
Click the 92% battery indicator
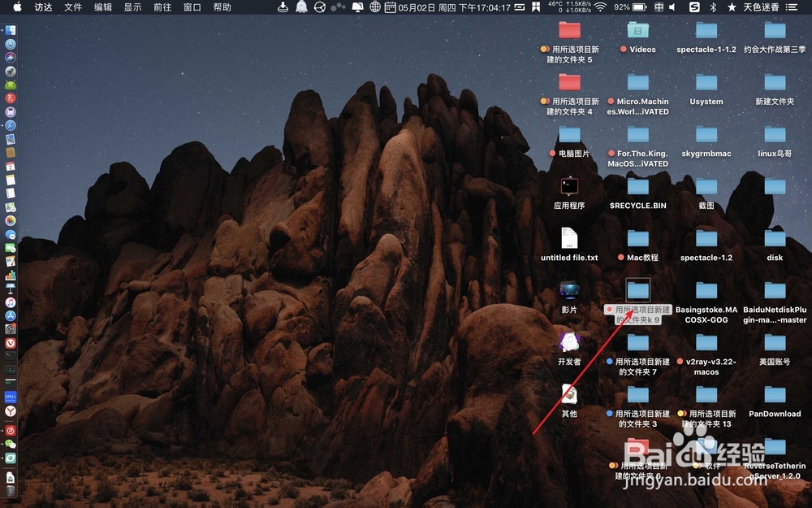[630, 7]
